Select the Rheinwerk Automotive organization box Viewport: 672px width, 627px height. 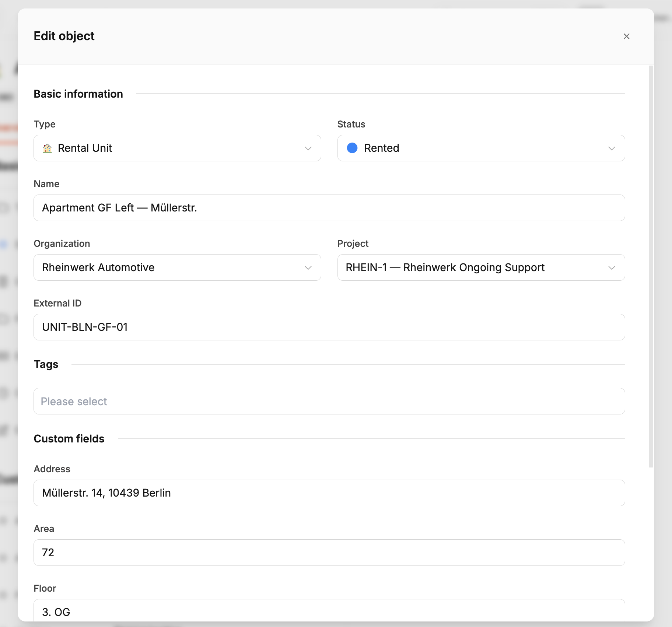169,267
